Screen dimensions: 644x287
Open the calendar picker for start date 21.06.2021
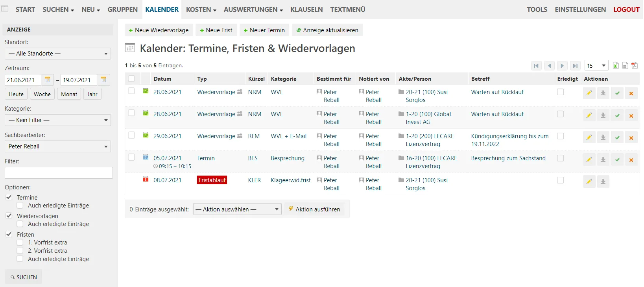[48, 80]
